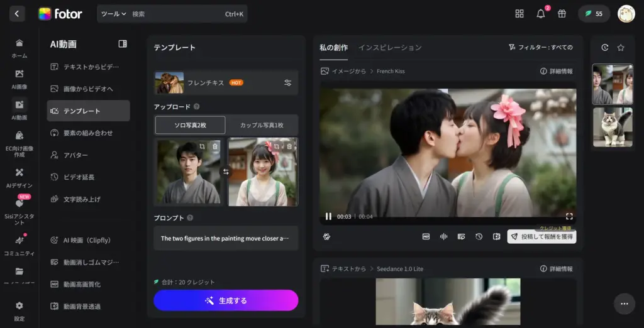This screenshot has width=644, height=328.
Task: Collapse the AI動画 panel toggle icon
Action: click(123, 44)
